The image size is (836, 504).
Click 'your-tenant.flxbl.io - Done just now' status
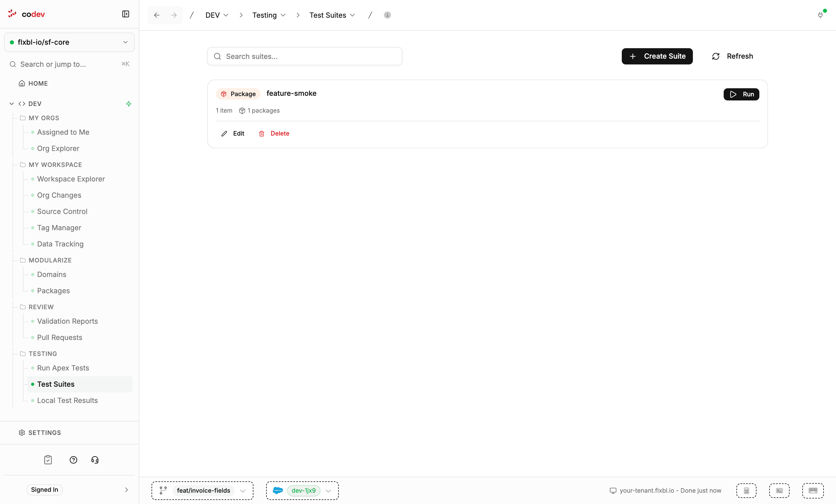point(670,490)
